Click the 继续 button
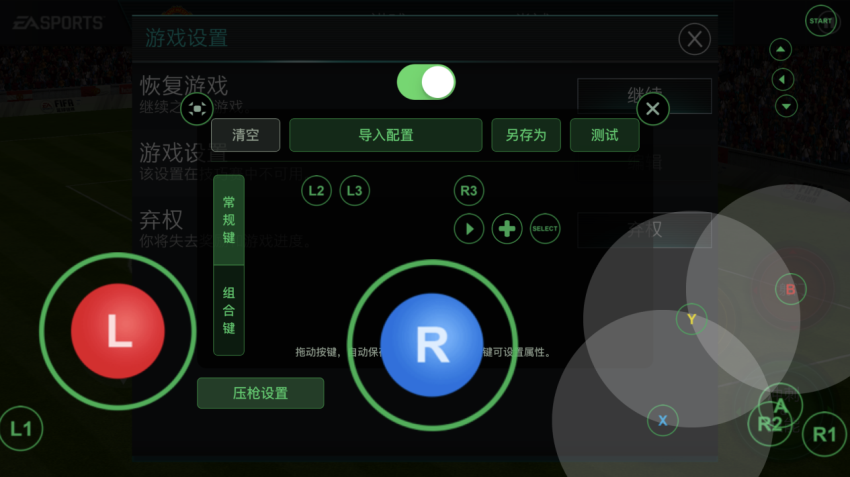 click(x=645, y=96)
